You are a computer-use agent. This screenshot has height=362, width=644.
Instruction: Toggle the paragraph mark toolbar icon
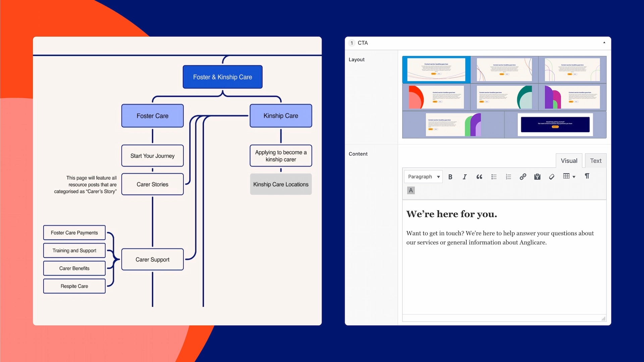point(587,176)
